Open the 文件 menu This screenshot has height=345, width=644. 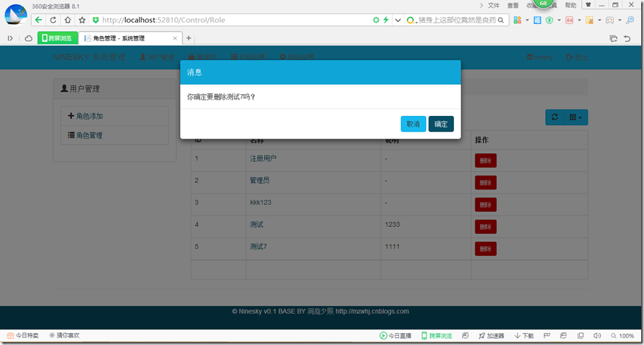tap(493, 5)
